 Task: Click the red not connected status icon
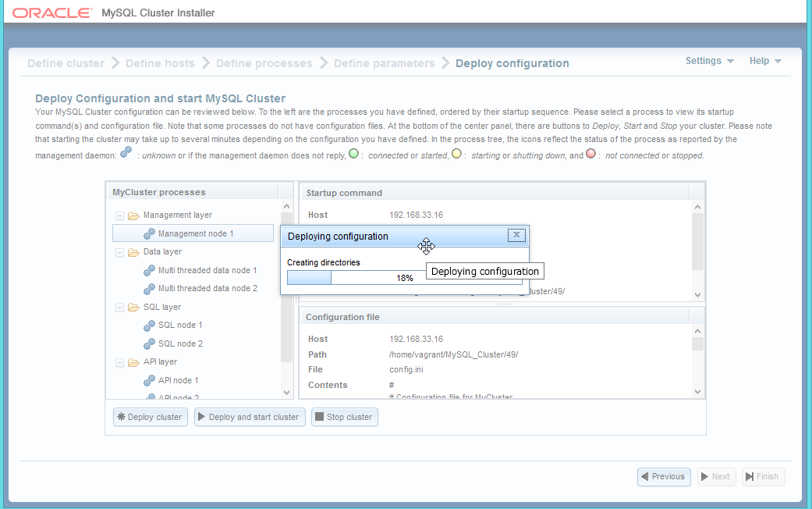point(591,154)
